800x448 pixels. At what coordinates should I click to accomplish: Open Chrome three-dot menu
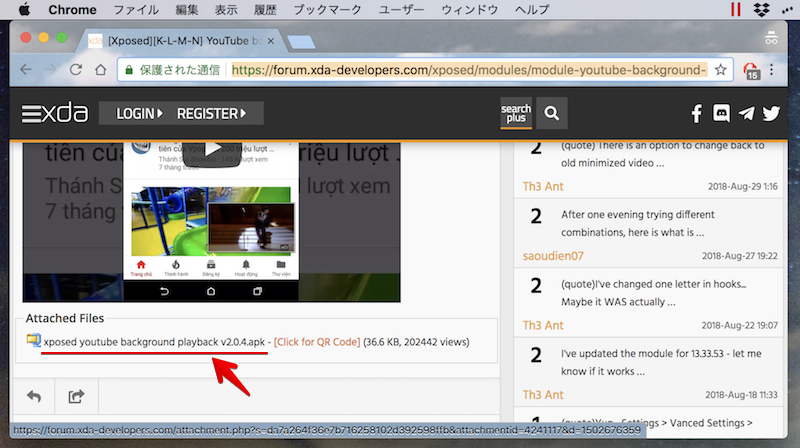778,71
